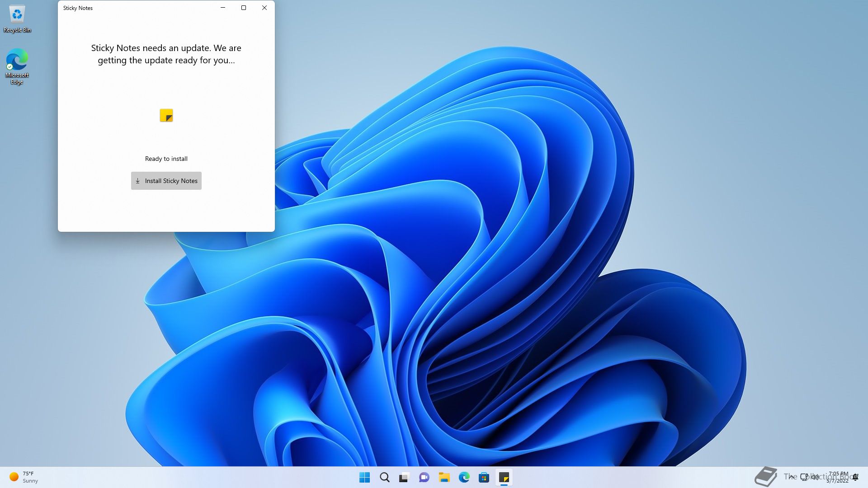Viewport: 868px width, 488px height.
Task: Open Task View on the taskbar
Action: coord(404,477)
